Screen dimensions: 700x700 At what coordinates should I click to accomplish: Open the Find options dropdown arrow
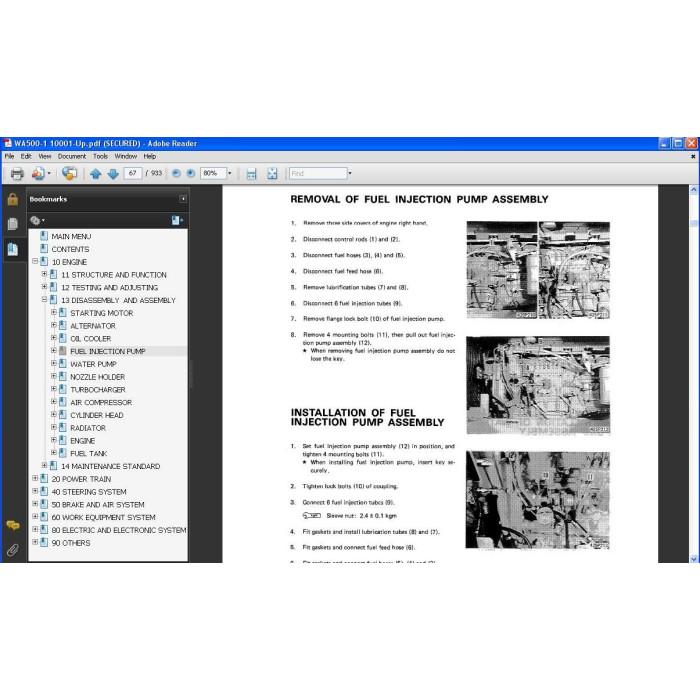[350, 173]
